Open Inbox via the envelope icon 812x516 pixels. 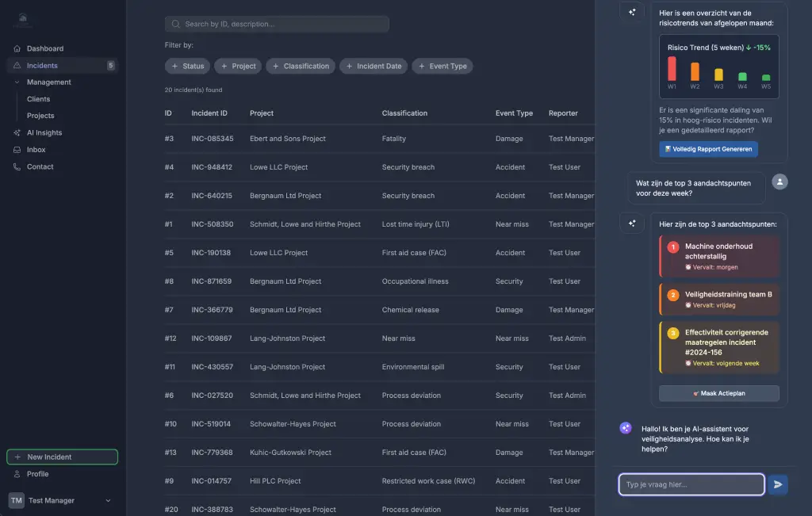pyautogui.click(x=16, y=150)
